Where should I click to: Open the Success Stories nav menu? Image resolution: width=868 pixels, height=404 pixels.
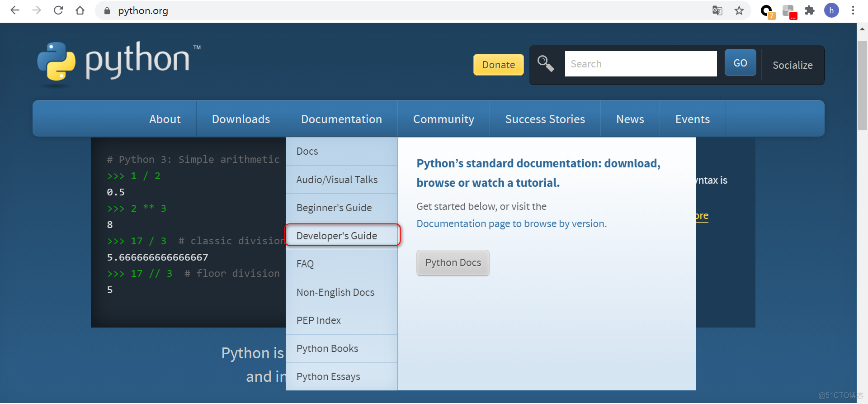point(545,119)
